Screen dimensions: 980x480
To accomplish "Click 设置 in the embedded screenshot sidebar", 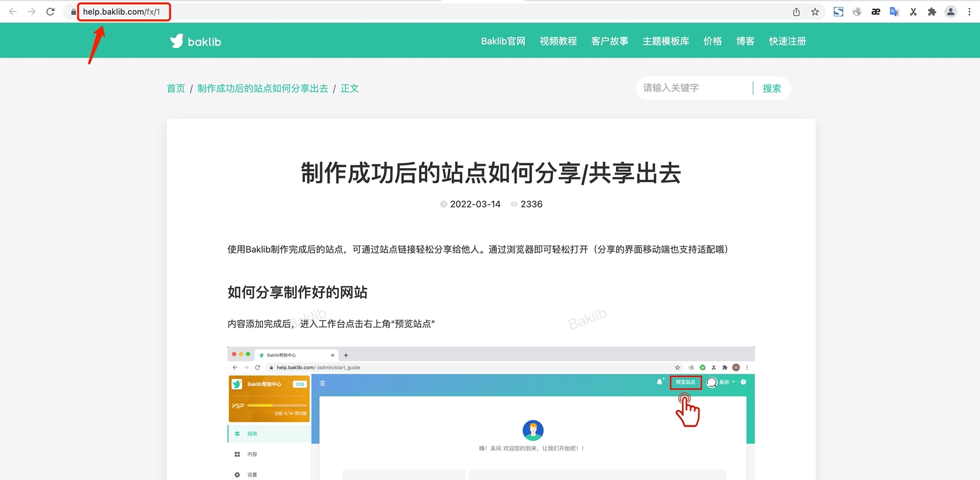I will [252, 475].
